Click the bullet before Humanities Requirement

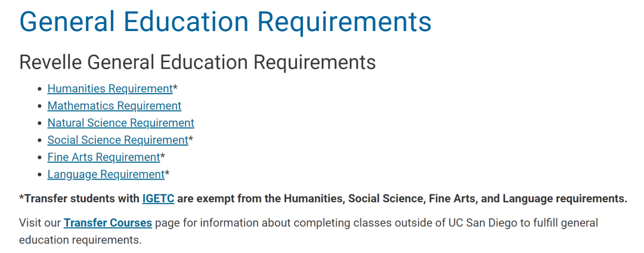point(39,89)
